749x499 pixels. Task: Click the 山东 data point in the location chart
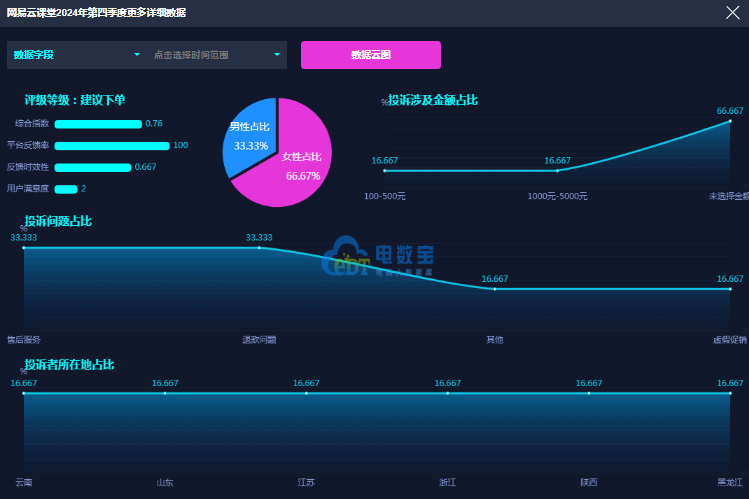(165, 393)
